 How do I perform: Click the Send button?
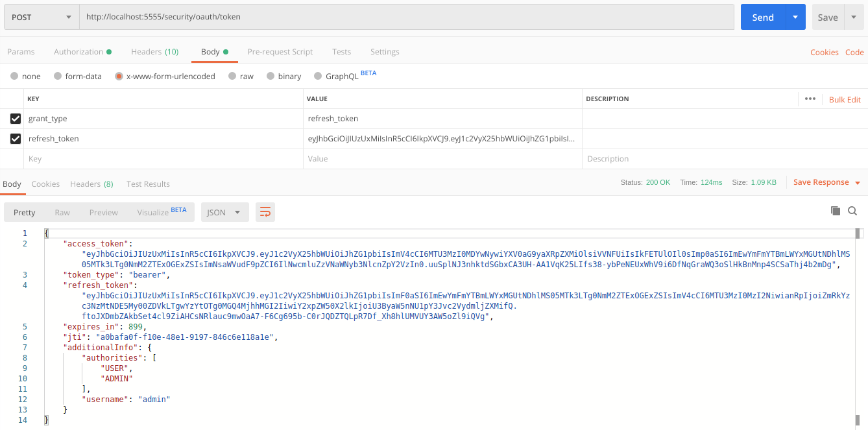(763, 18)
